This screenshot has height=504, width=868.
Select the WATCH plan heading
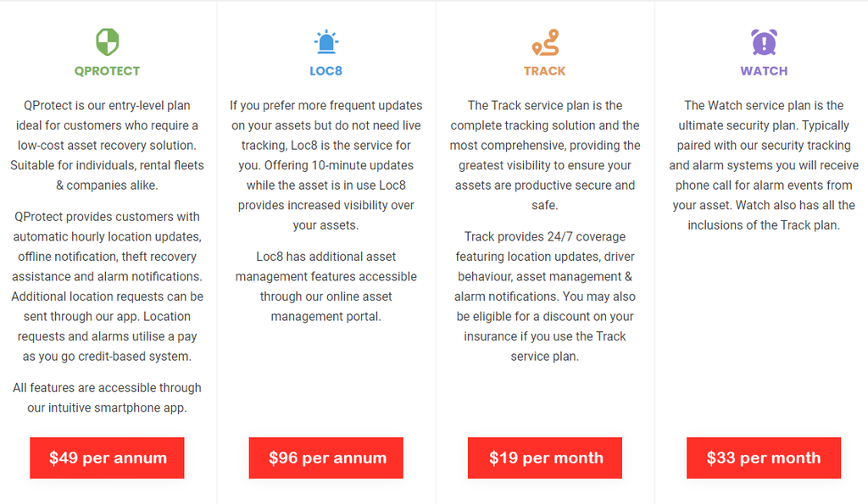coord(764,71)
